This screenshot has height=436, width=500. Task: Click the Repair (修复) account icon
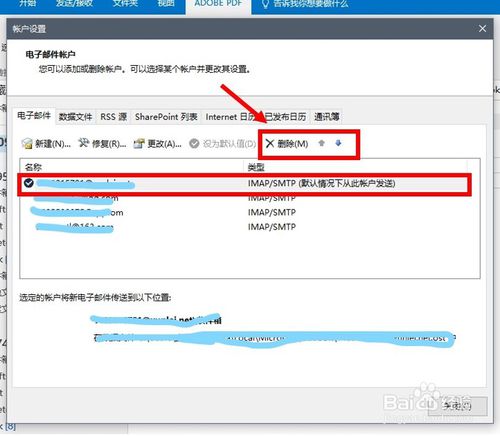83,143
